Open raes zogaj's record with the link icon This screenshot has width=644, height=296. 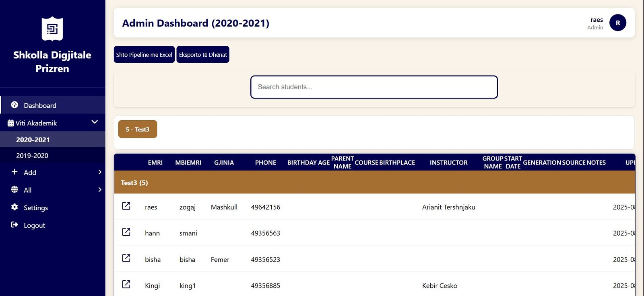pos(126,206)
